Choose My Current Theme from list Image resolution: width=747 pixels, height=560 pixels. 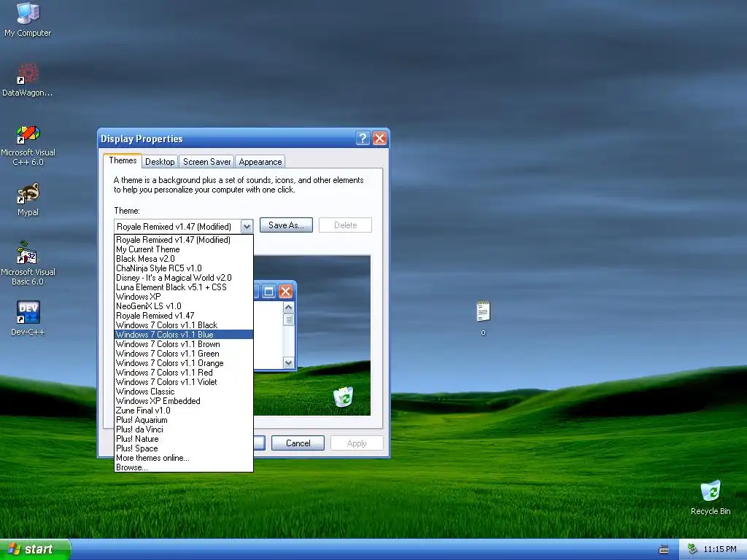(183, 249)
